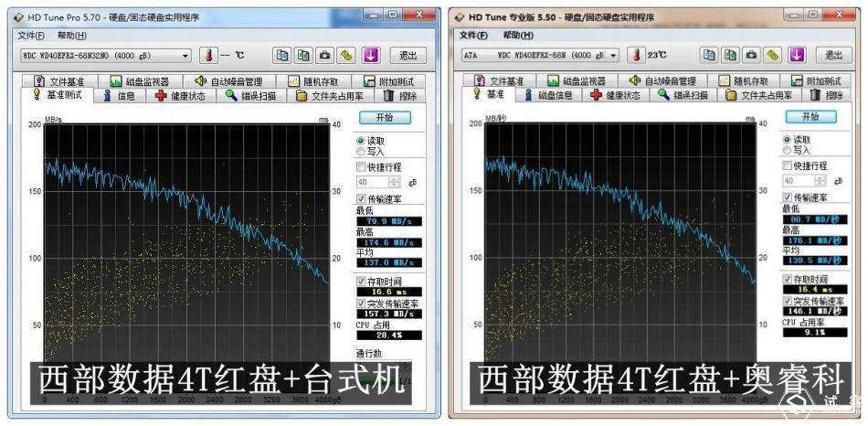The image size is (868, 426).
Task: Open 磁盘监视器 tab in right window
Action: click(577, 80)
